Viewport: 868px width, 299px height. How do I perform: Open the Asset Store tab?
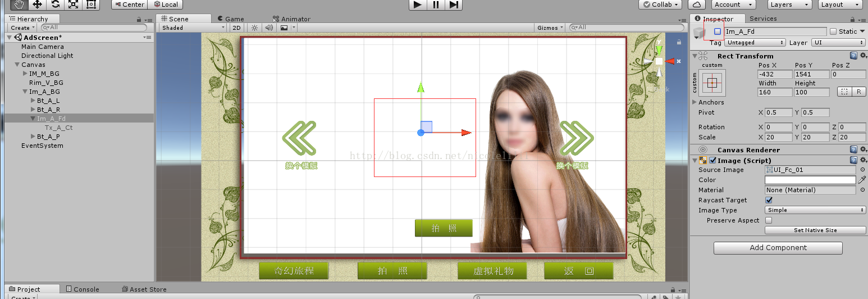144,289
